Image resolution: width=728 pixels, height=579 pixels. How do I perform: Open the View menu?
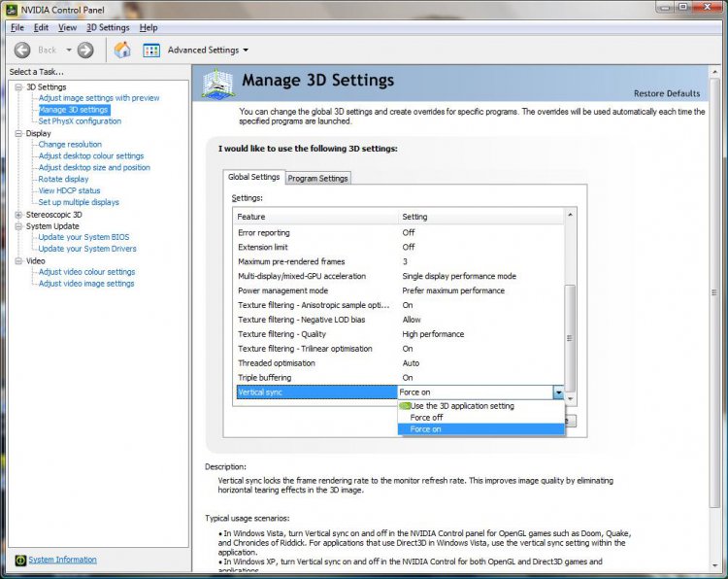(x=67, y=27)
